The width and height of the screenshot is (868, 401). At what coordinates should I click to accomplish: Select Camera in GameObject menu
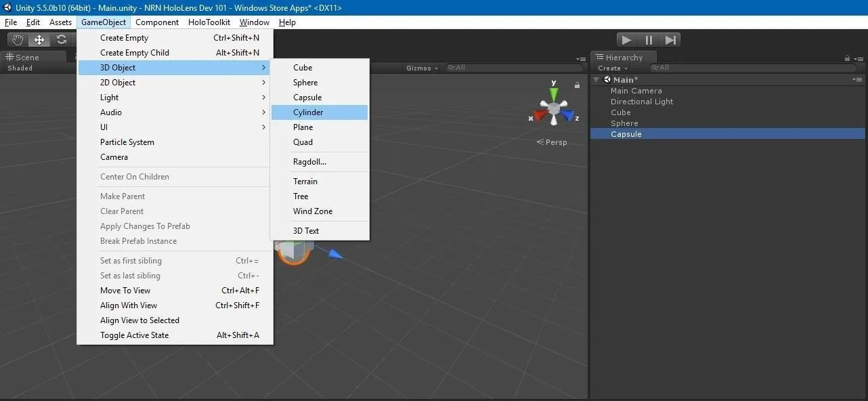point(175,157)
